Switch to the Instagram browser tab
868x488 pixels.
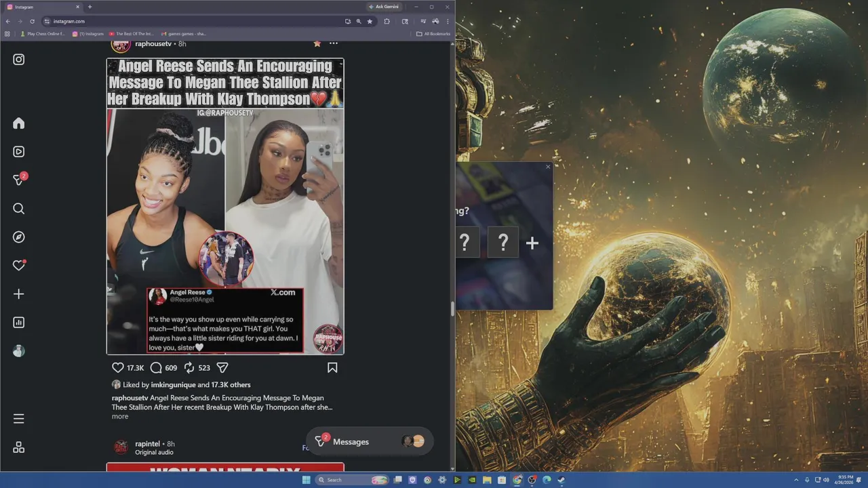(42, 7)
